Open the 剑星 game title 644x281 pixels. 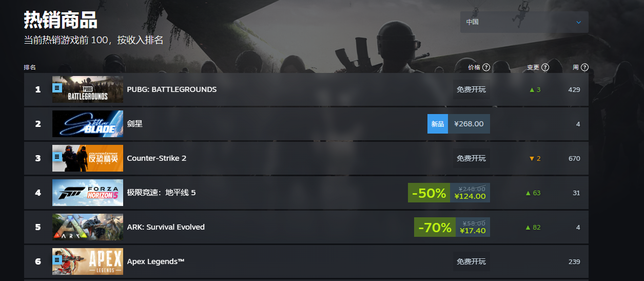[x=134, y=124]
